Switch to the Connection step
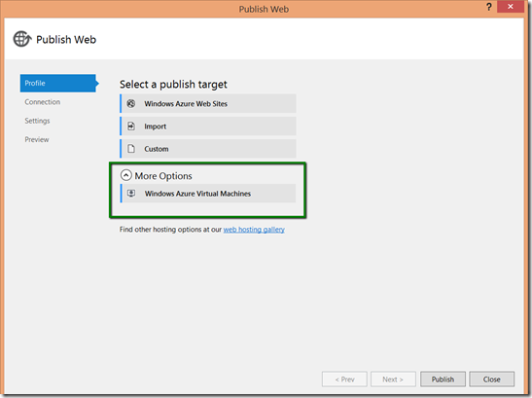532x398 pixels. [x=43, y=102]
